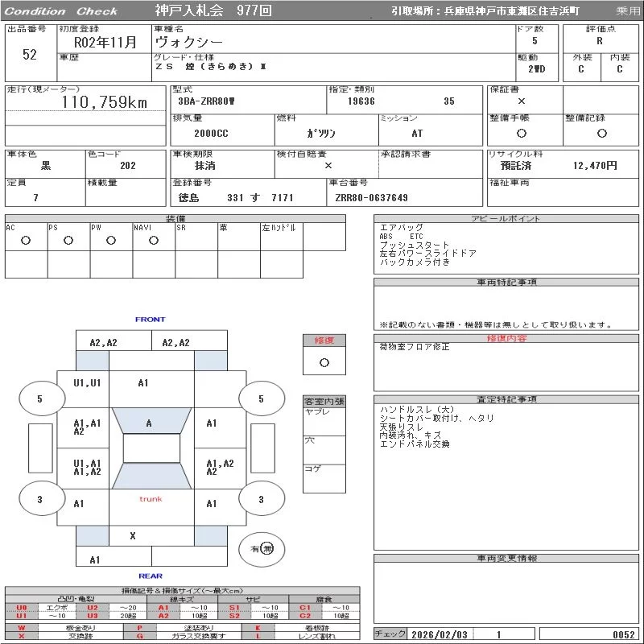
Task: Click the chassis number ZRR80-0637649
Action: [371, 198]
